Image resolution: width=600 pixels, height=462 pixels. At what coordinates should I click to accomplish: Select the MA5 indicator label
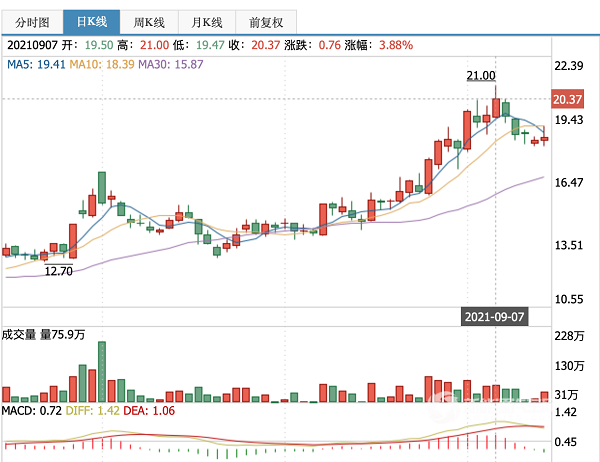pos(37,64)
